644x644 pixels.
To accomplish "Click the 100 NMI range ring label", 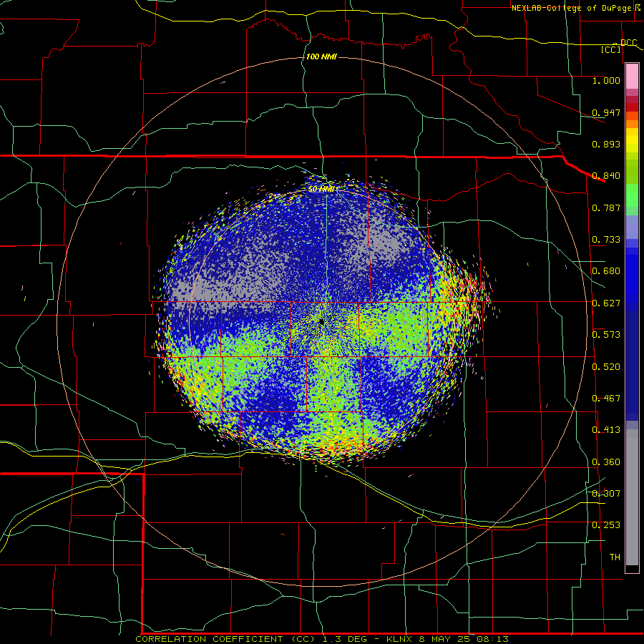I will pos(321,57).
